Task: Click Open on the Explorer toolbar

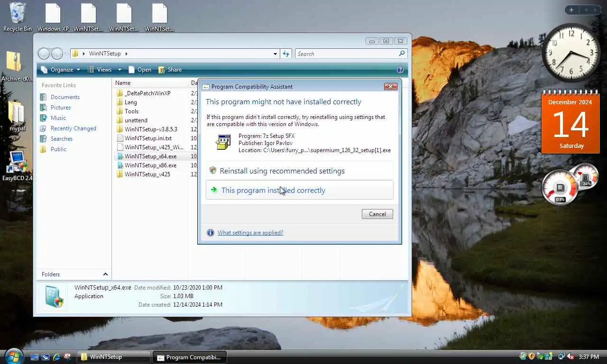Action: coord(140,70)
